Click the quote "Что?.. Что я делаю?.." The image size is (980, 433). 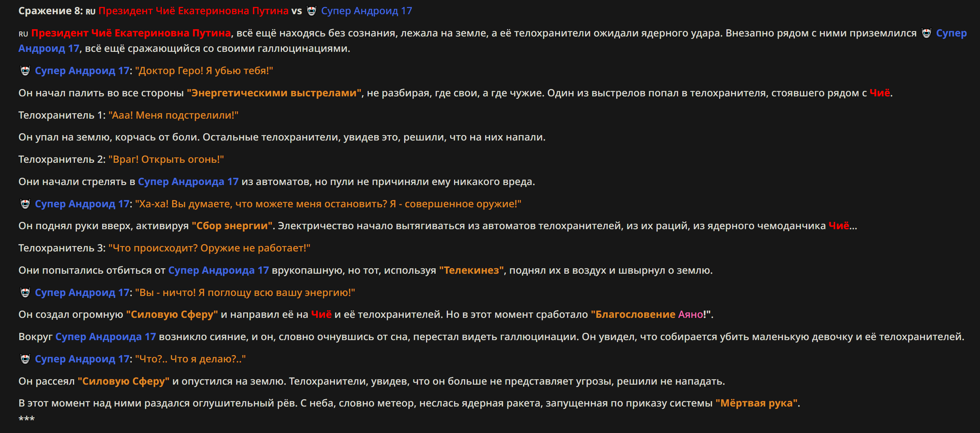[191, 359]
